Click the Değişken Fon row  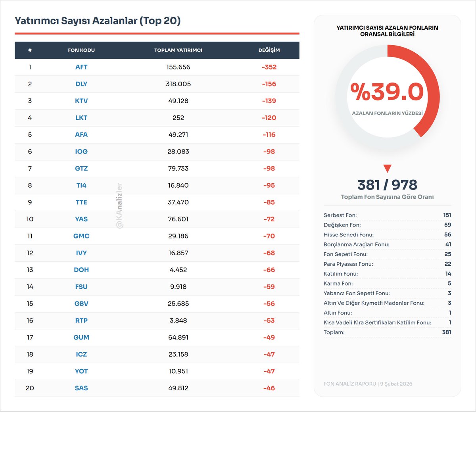[388, 225]
